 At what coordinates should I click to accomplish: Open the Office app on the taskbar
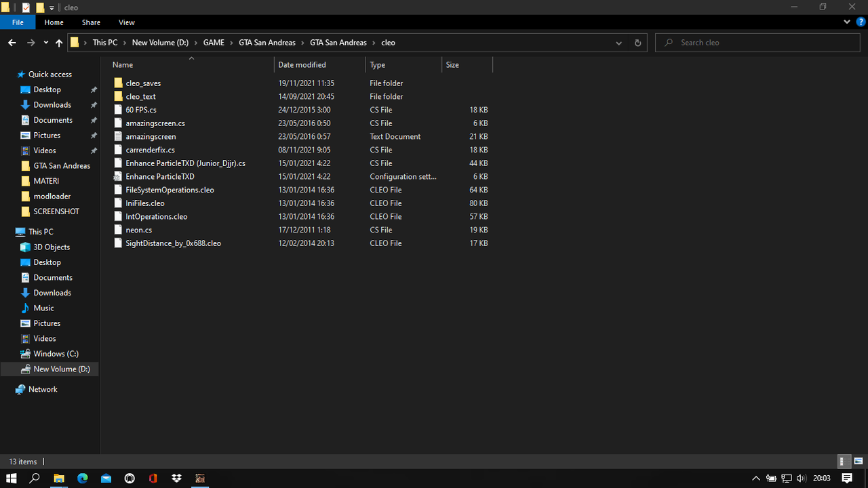[153, 478]
